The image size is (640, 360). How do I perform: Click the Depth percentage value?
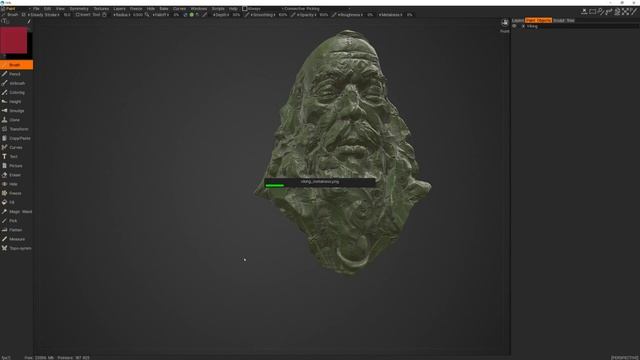click(236, 15)
